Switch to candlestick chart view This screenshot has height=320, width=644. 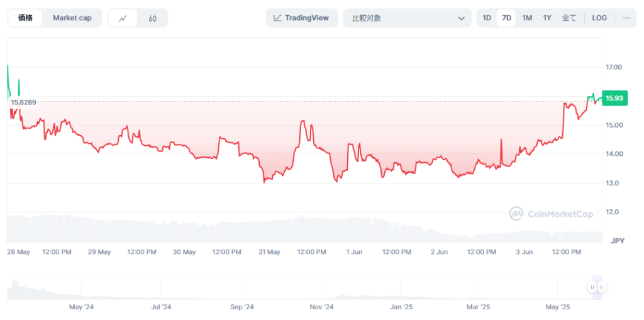coord(152,18)
